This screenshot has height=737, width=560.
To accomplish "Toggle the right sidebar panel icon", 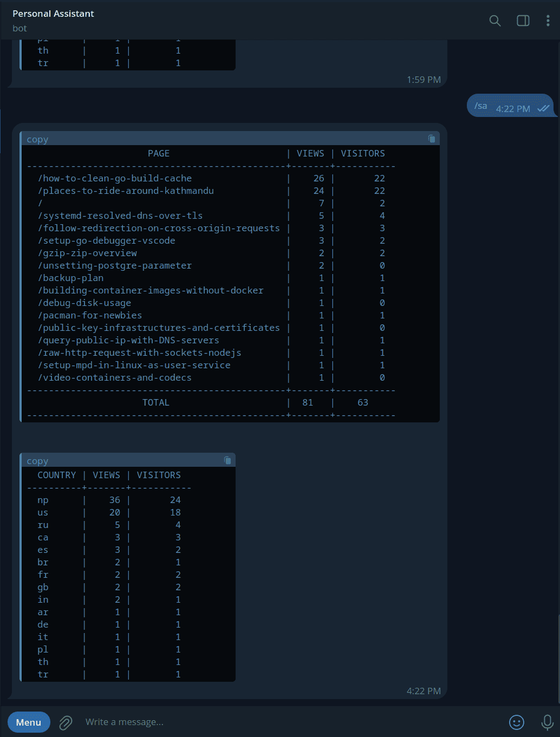I will (x=523, y=21).
